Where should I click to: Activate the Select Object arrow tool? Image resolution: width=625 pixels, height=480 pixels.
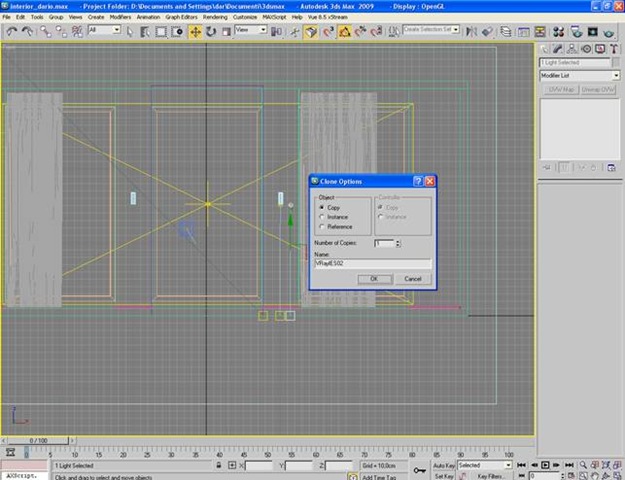(x=130, y=32)
